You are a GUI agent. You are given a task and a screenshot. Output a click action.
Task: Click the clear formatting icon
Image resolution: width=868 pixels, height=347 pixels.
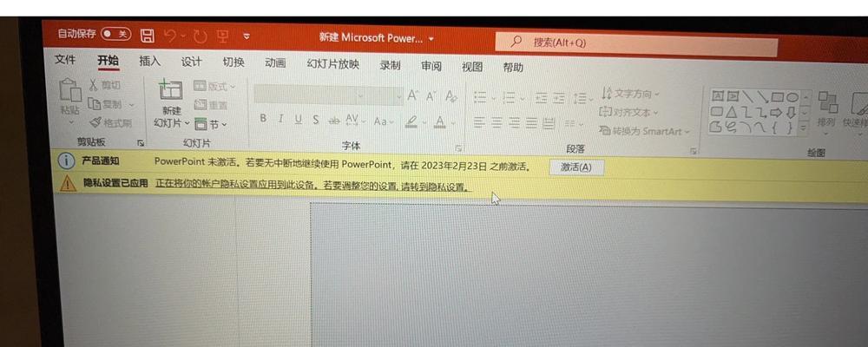(x=451, y=97)
